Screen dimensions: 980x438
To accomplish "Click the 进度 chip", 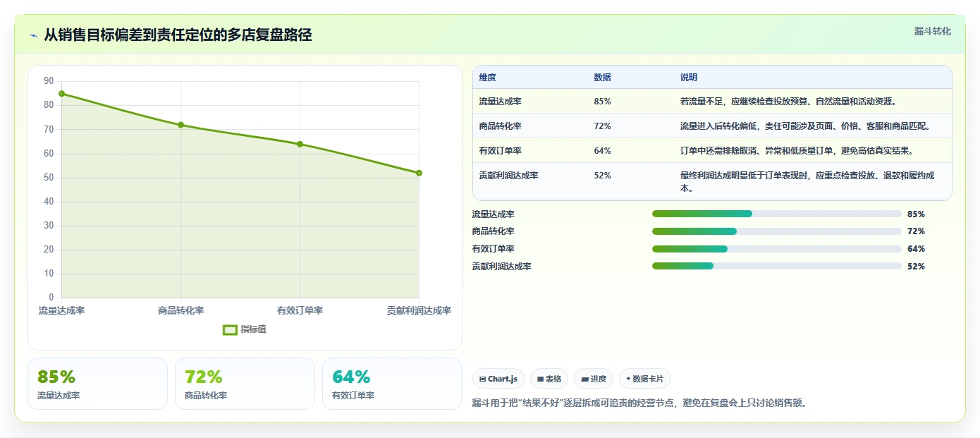I will [594, 379].
